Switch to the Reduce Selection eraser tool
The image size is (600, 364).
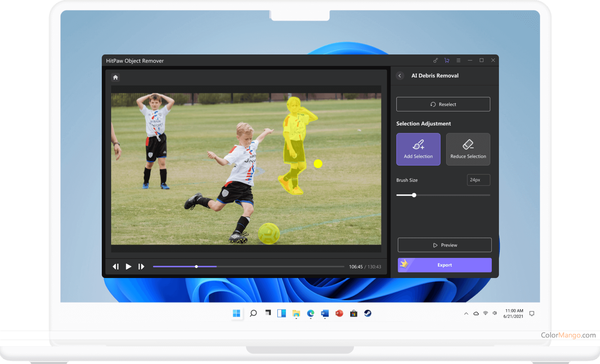(468, 149)
